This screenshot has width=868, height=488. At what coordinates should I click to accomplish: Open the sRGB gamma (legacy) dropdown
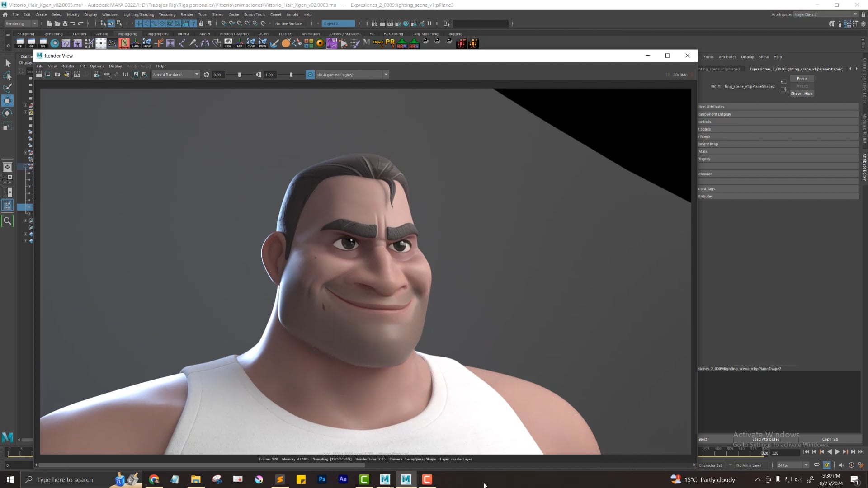[x=386, y=75]
